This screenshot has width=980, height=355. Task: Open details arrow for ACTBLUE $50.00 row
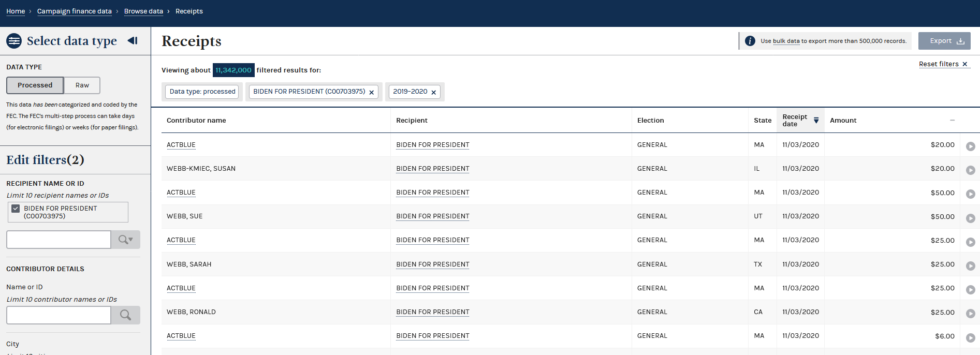click(x=971, y=194)
